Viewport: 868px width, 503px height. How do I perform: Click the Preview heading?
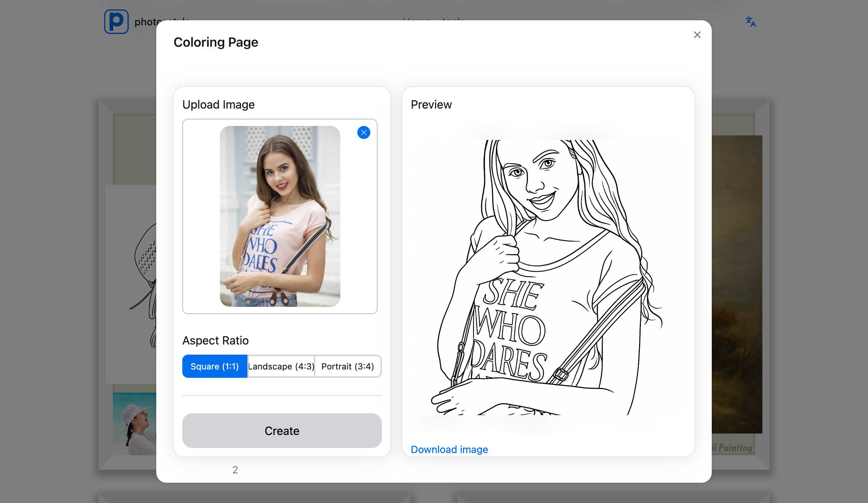tap(431, 105)
